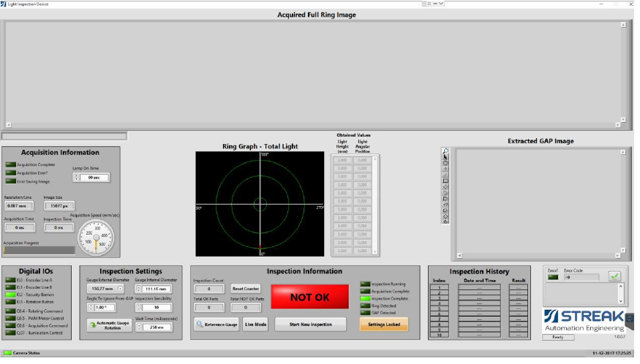The width and height of the screenshot is (640, 364).
Task: Toggle Live Mode
Action: point(256,324)
